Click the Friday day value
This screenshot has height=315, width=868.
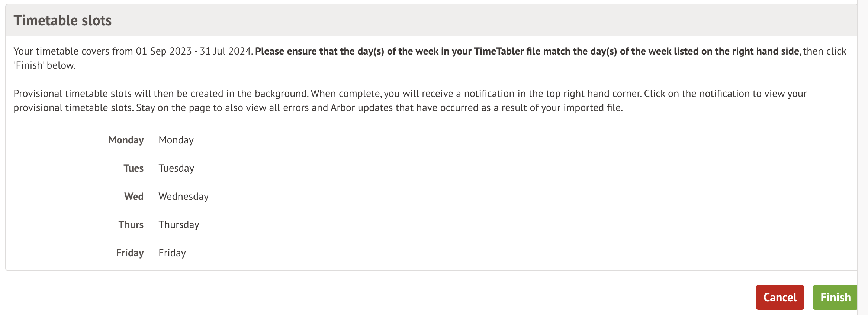point(172,253)
